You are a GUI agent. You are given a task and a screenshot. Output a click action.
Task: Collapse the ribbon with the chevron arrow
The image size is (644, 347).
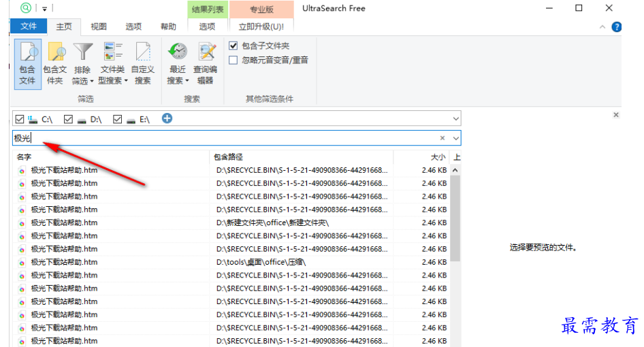click(x=602, y=27)
